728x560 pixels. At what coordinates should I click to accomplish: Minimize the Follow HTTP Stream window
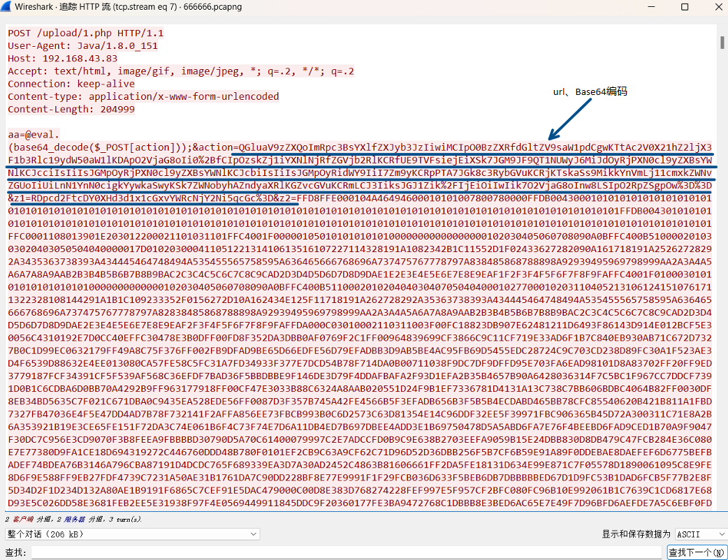tap(651, 7)
